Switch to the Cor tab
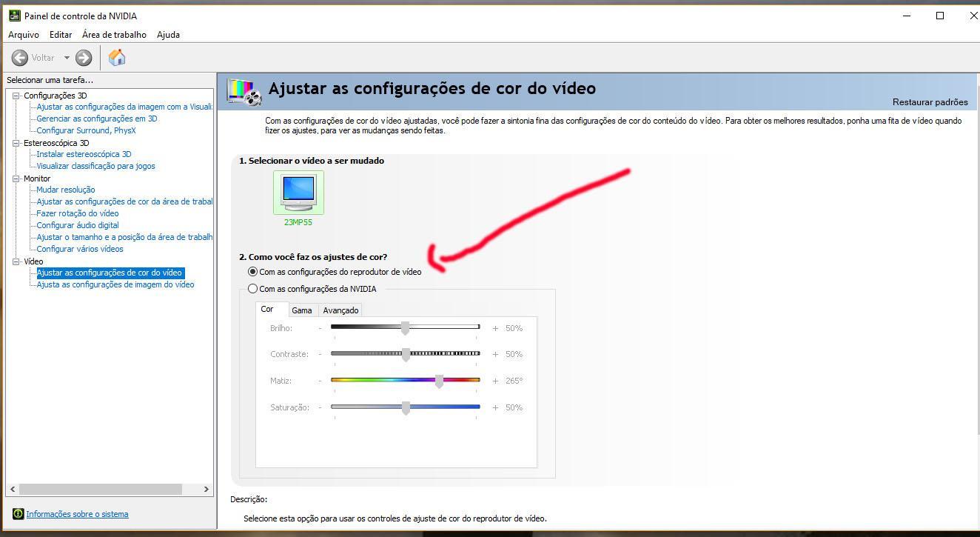The width and height of the screenshot is (980, 537). click(x=267, y=309)
